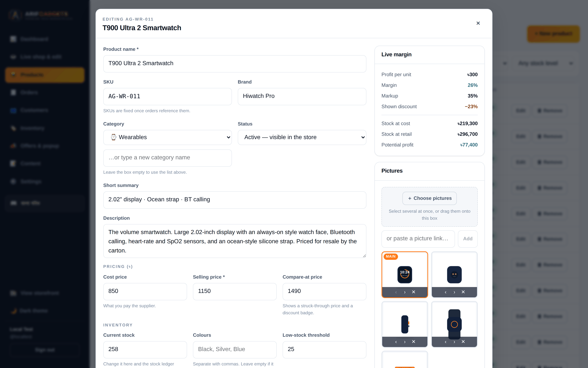Edit the Selling price field 1150
588x368 pixels.
[x=235, y=291]
